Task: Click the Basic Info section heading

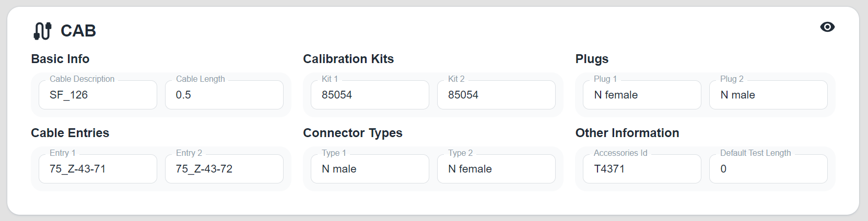Action: (60, 59)
